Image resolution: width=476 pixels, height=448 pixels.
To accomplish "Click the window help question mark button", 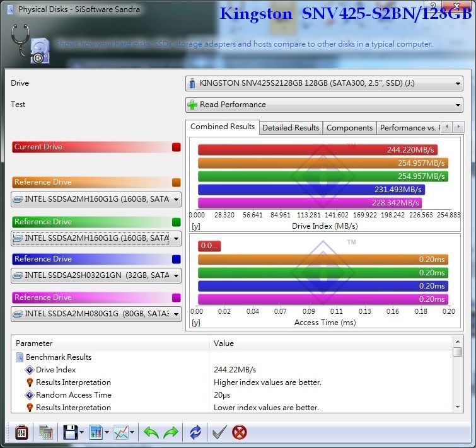I will point(433,6).
